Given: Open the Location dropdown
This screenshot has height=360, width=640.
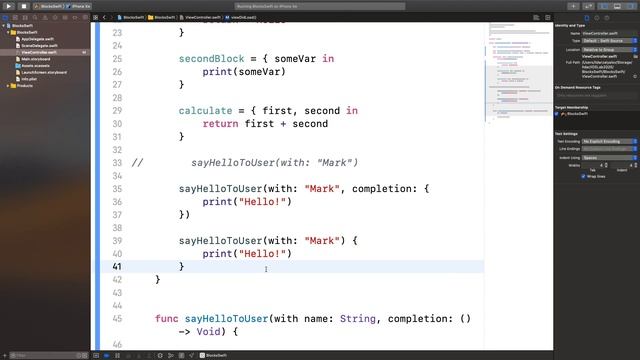Looking at the screenshot, I should tap(609, 50).
